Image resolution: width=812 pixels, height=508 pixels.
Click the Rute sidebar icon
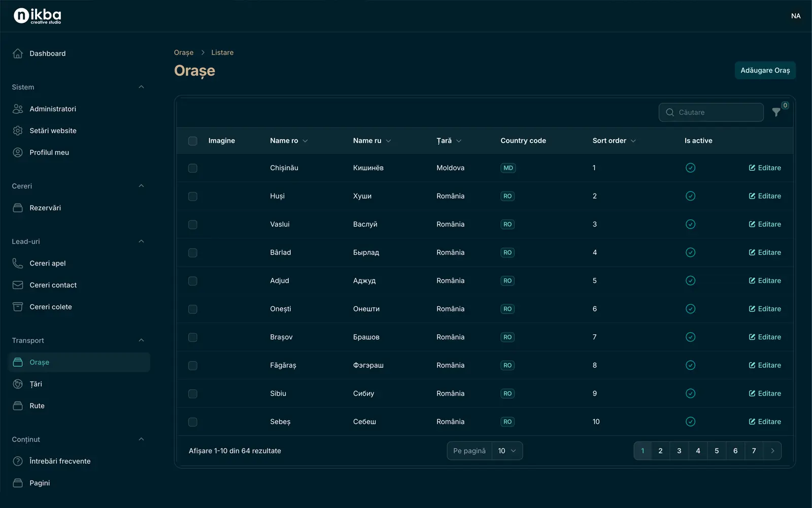(x=18, y=406)
